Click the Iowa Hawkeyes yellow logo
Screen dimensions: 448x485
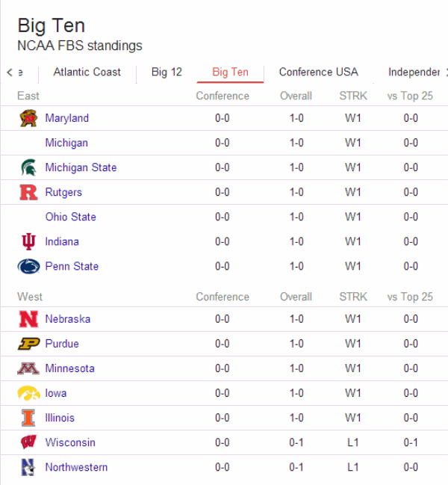[x=28, y=393]
